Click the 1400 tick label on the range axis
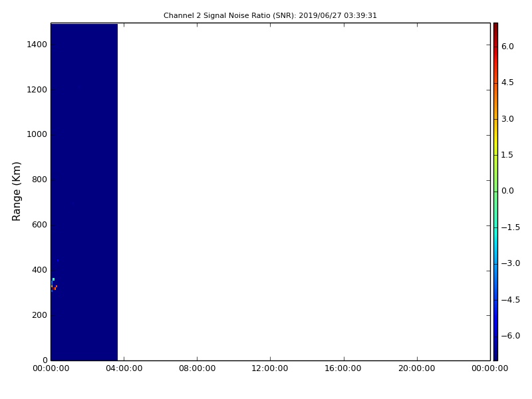 tap(37, 45)
